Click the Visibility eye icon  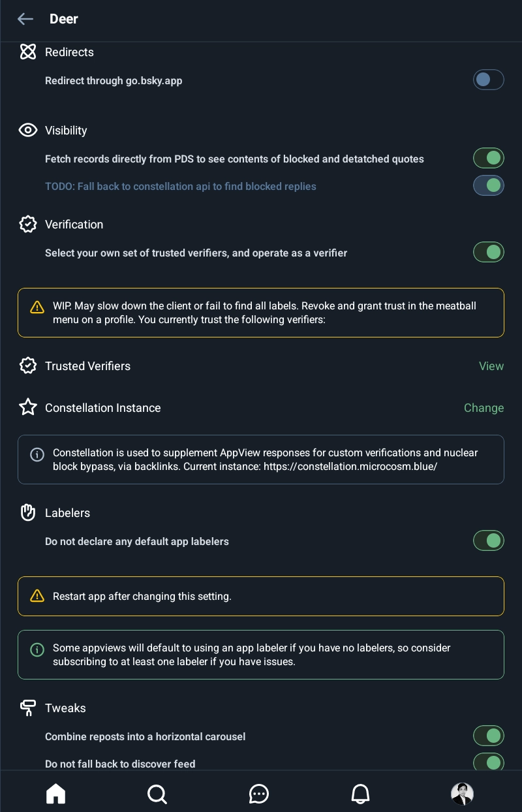tap(27, 131)
